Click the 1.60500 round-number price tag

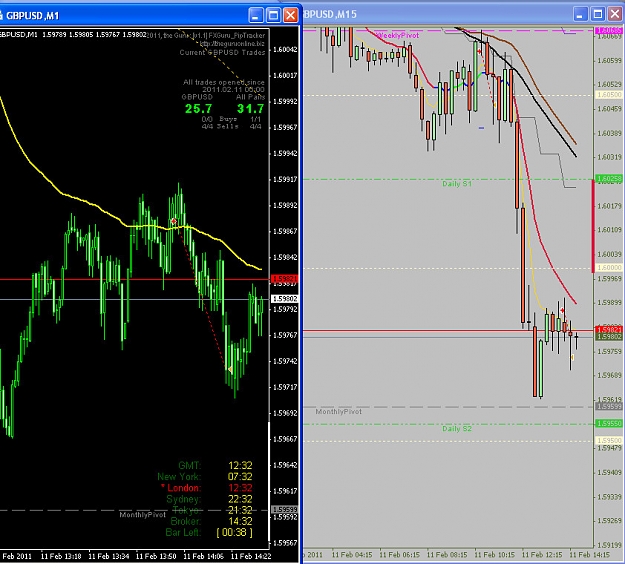[609, 95]
